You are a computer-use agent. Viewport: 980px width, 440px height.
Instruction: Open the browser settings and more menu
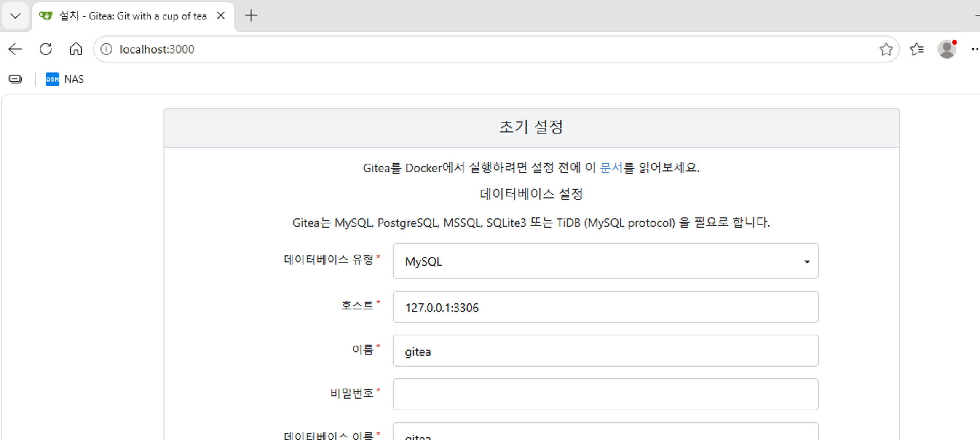[975, 49]
